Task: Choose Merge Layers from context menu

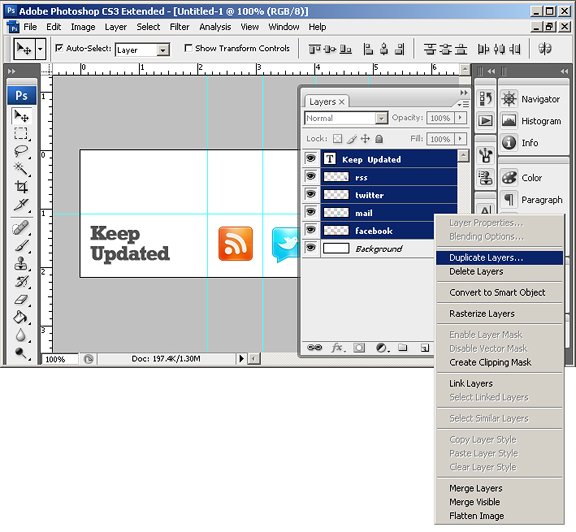Action: pos(500,488)
